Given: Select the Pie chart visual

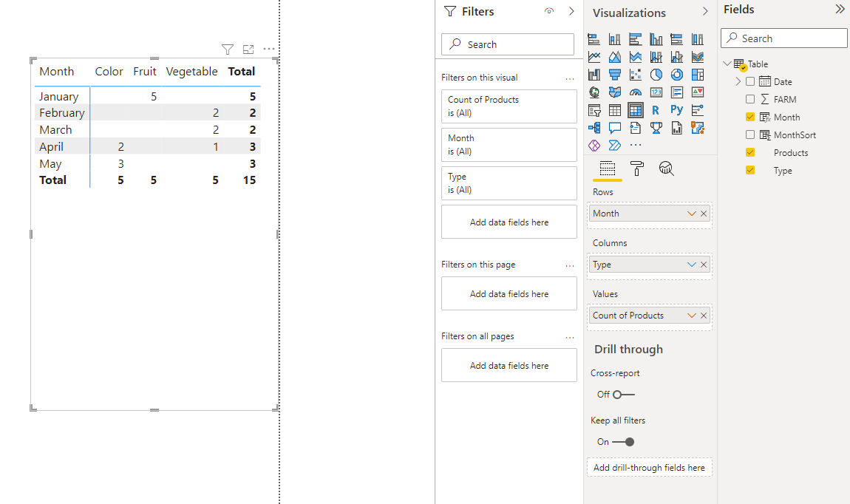Looking at the screenshot, I should click(656, 75).
